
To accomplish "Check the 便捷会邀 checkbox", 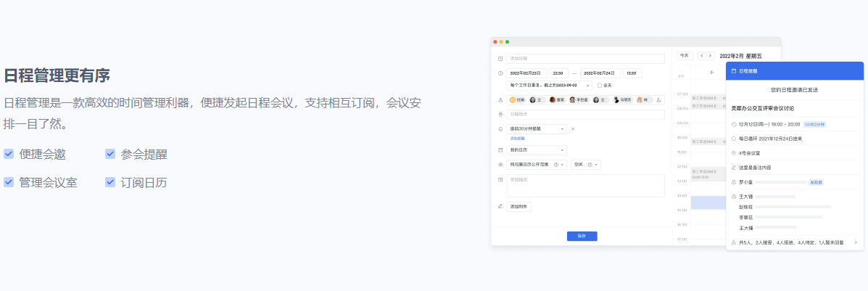I will [9, 154].
